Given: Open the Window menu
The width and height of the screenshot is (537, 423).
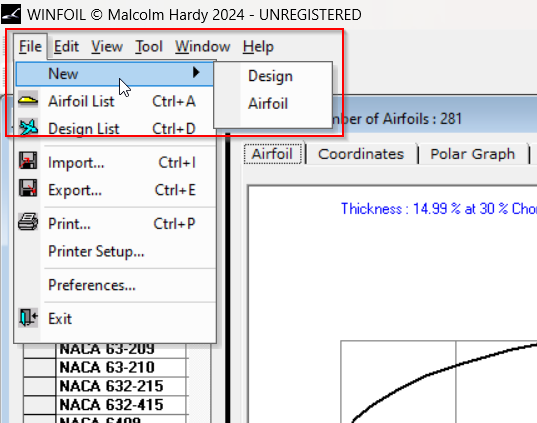Looking at the screenshot, I should pos(203,46).
